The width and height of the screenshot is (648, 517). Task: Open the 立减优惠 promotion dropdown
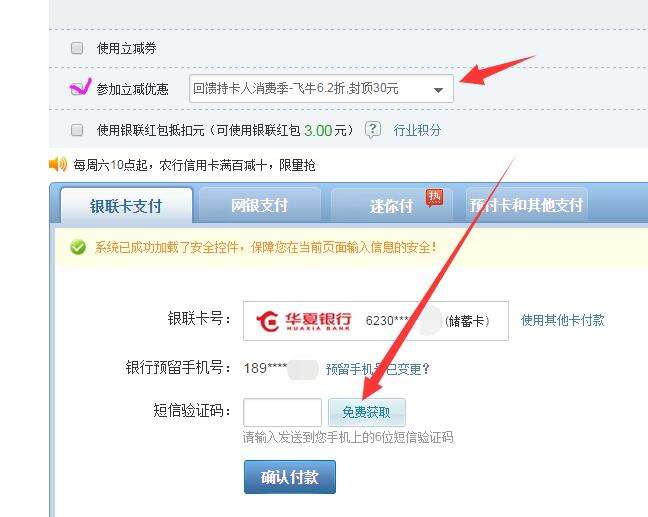pos(321,88)
